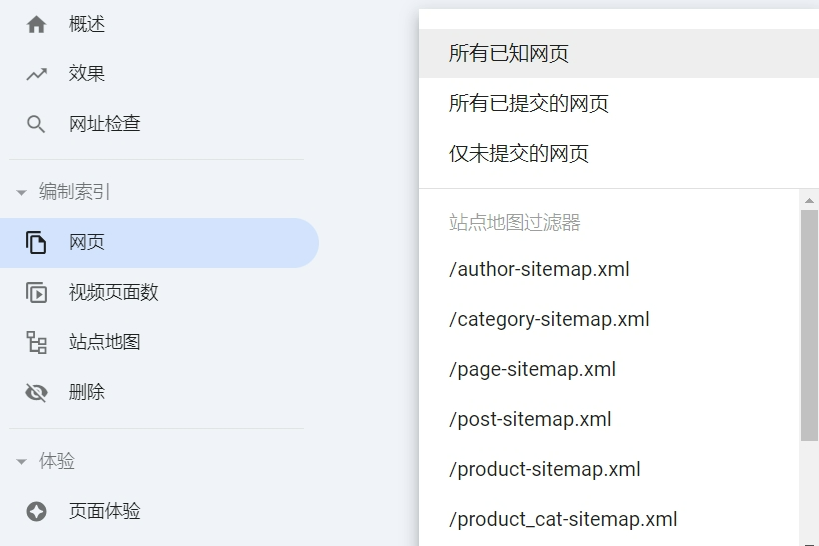
Task: Filter by /category-sitemap.xml
Action: click(x=550, y=319)
